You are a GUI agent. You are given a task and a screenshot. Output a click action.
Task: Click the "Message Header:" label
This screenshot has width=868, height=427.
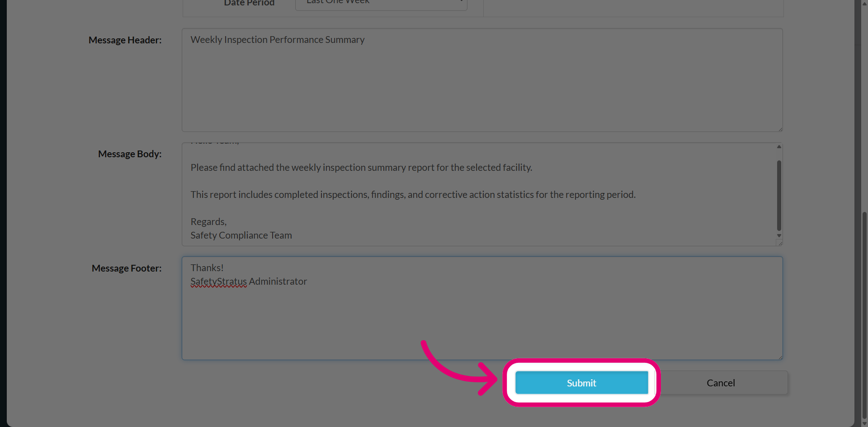[125, 40]
